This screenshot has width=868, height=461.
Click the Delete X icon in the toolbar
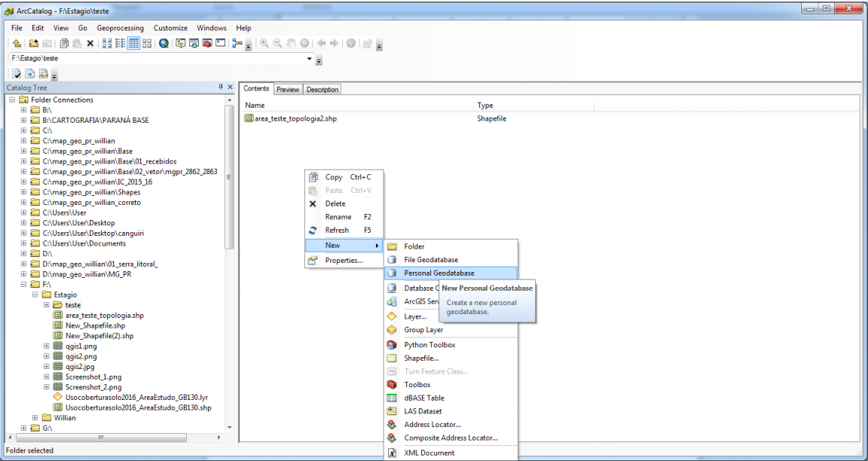coord(90,43)
